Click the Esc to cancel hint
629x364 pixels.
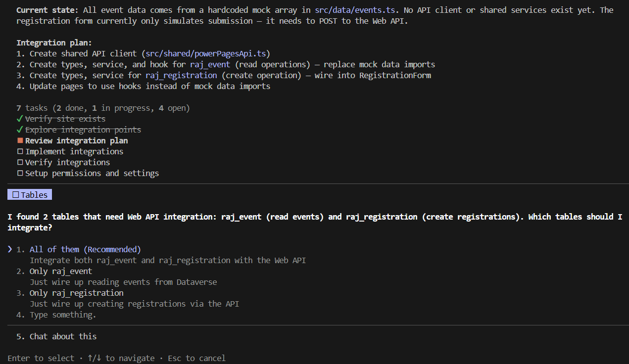click(196, 358)
